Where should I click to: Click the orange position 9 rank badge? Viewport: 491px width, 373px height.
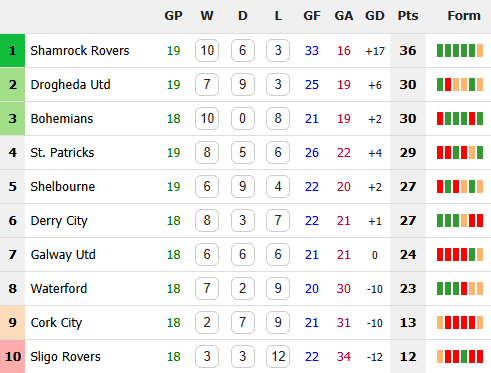coord(12,323)
